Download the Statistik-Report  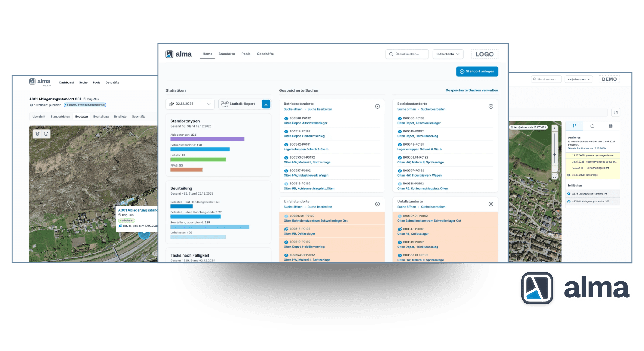[266, 104]
